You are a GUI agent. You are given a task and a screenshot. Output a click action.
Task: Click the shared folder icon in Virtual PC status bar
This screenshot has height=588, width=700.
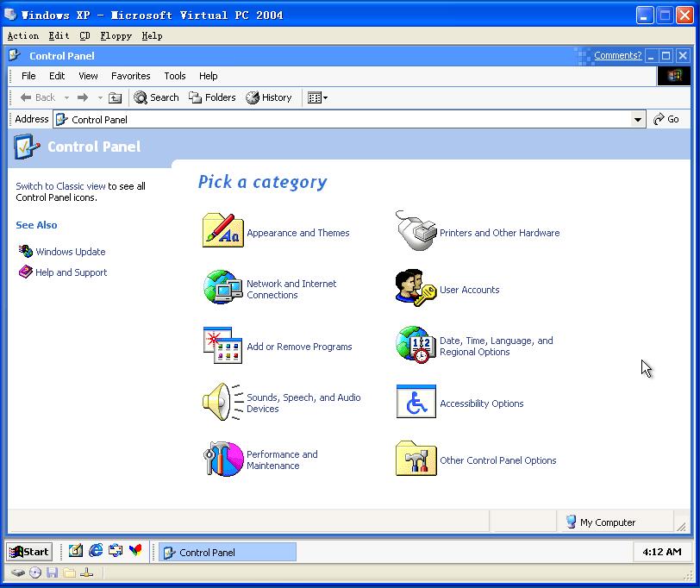click(69, 572)
